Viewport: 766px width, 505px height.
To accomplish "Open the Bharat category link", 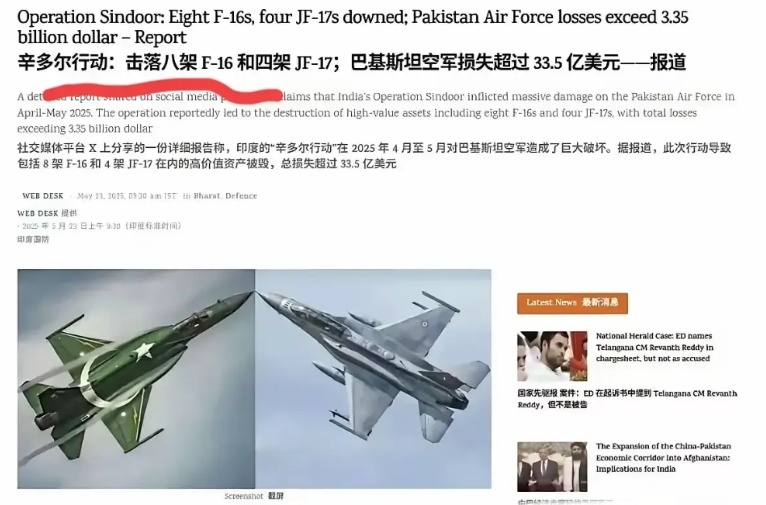I will pos(206,196).
